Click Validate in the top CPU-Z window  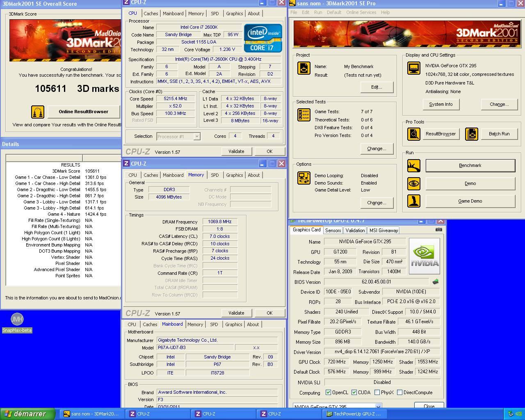coord(236,151)
